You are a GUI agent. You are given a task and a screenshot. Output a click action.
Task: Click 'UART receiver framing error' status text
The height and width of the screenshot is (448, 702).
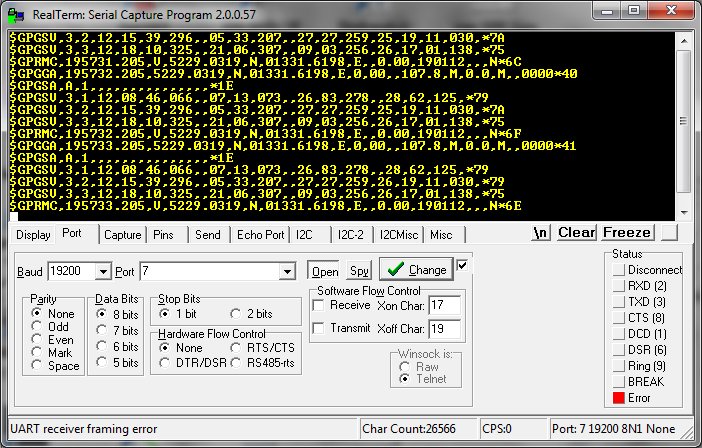[84, 429]
